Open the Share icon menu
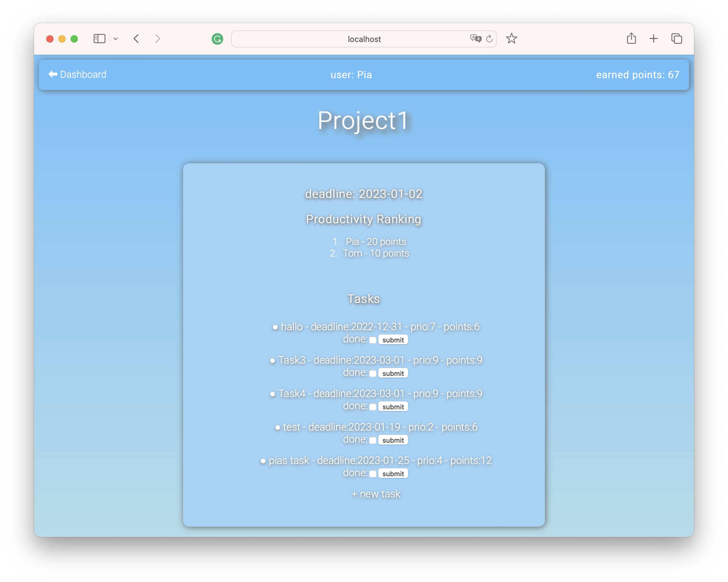This screenshot has width=728, height=582. pyautogui.click(x=631, y=39)
